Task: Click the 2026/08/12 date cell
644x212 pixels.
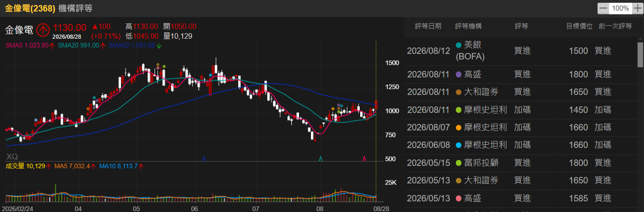Action: pyautogui.click(x=429, y=51)
